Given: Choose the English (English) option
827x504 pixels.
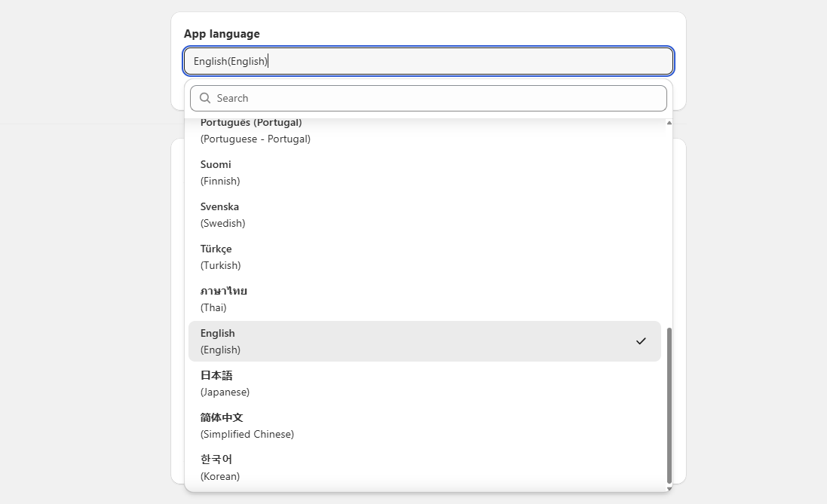Looking at the screenshot, I should click(x=424, y=341).
